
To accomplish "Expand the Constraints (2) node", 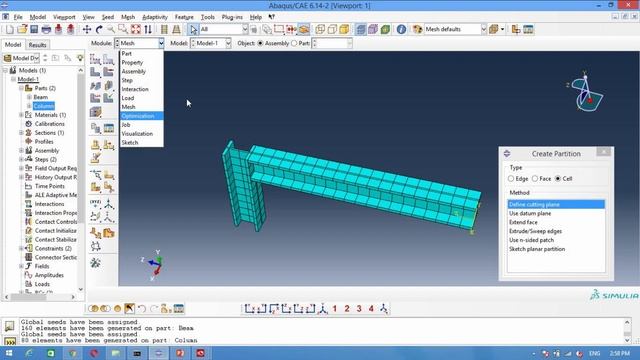I will 21,249.
